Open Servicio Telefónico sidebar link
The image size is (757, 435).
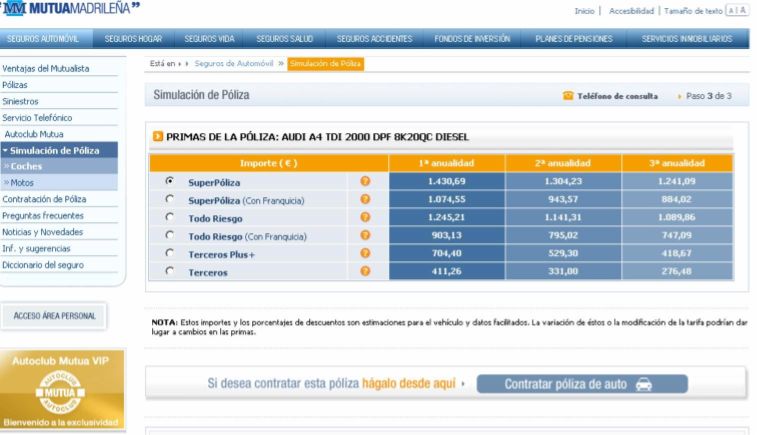pos(37,118)
